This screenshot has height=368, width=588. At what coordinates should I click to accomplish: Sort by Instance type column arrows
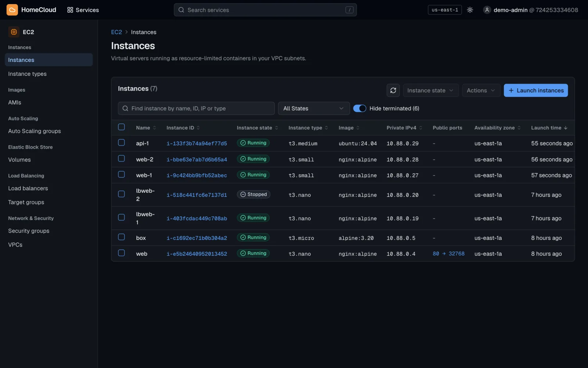click(326, 128)
